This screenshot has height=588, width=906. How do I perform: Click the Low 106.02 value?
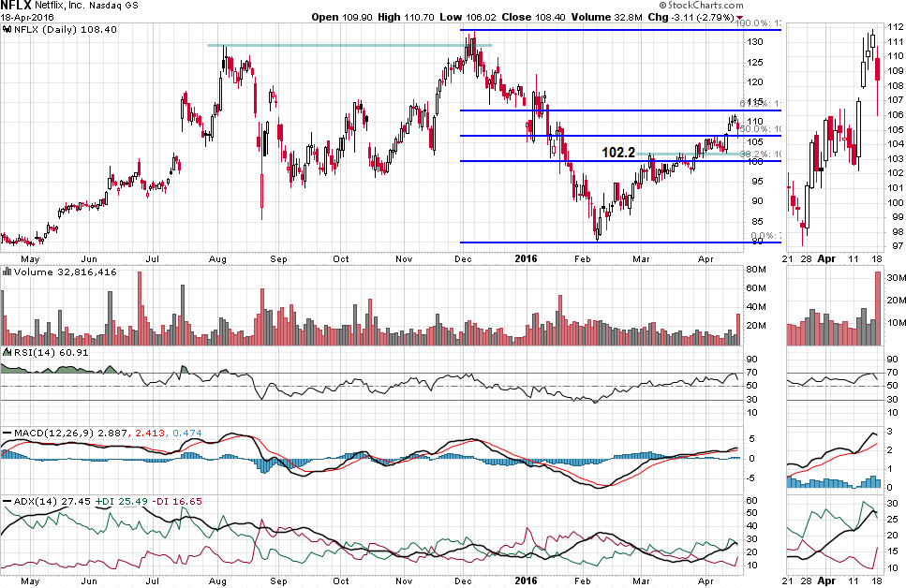pyautogui.click(x=468, y=18)
